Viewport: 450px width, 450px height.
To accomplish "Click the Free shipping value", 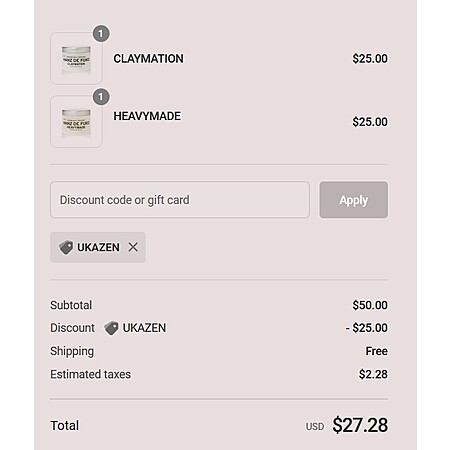I will (x=377, y=351).
